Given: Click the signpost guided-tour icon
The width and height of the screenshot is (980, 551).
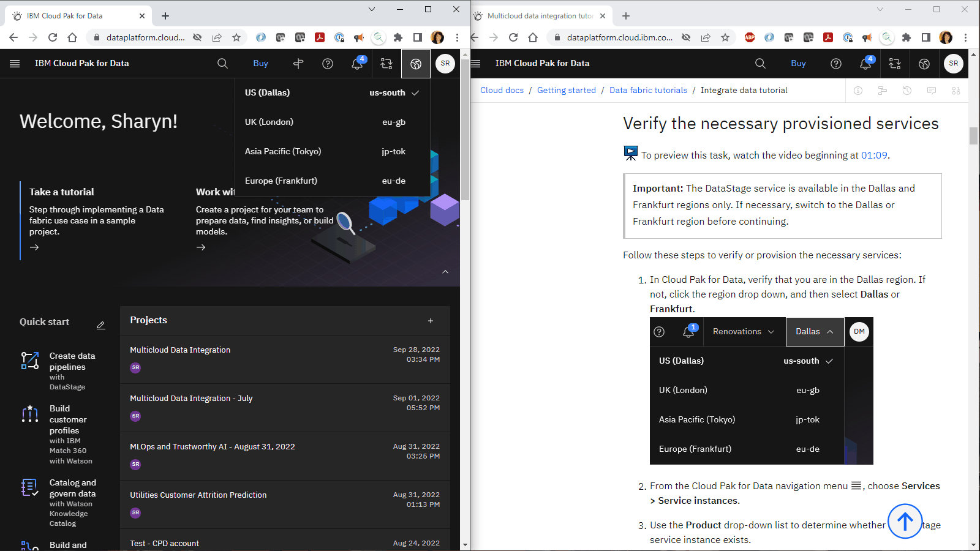Looking at the screenshot, I should tap(298, 64).
